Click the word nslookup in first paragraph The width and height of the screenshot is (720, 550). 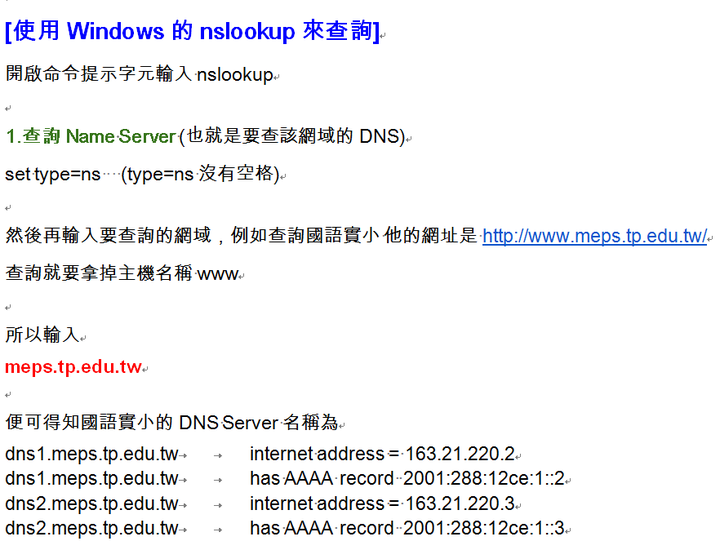click(235, 75)
